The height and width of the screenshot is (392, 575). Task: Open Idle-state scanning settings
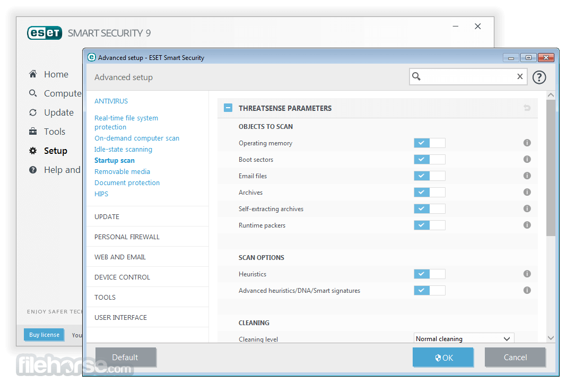coord(123,149)
